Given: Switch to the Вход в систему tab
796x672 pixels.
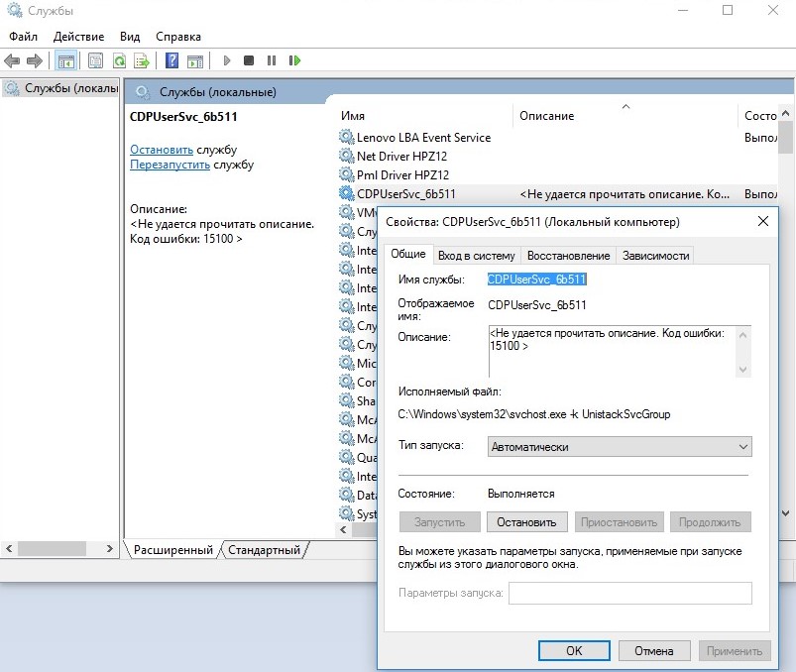Looking at the screenshot, I should 476,256.
